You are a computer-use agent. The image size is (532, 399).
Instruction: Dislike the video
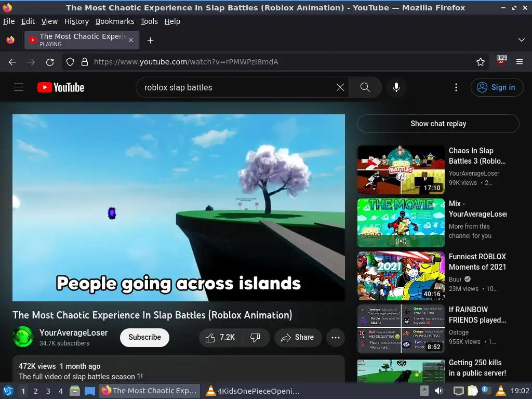(255, 337)
